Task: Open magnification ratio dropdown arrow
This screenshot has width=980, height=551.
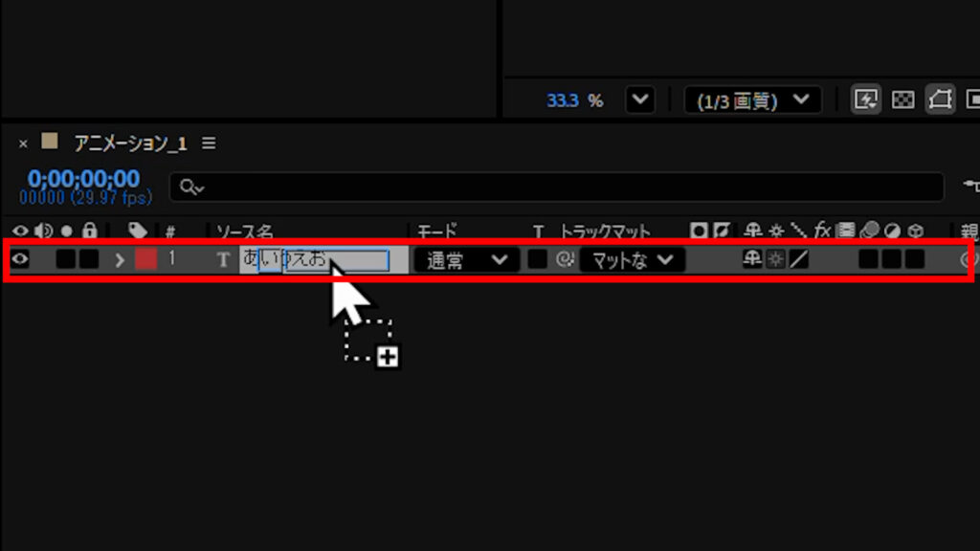Action: click(x=640, y=99)
